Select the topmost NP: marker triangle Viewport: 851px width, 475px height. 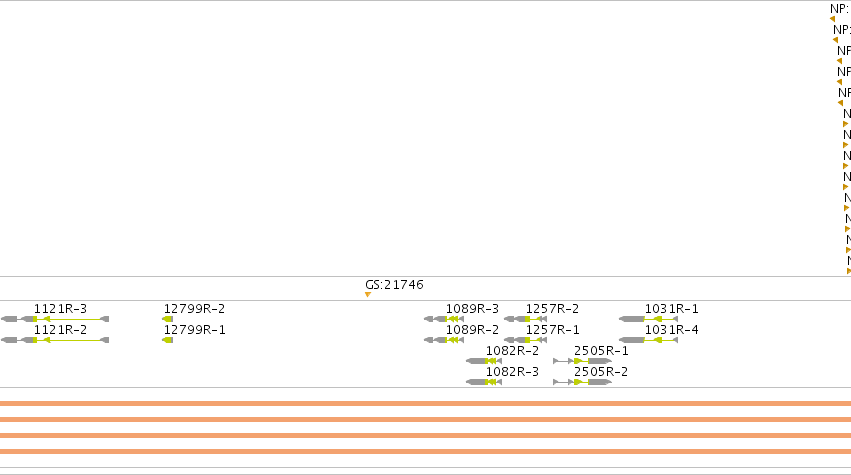pyautogui.click(x=833, y=19)
